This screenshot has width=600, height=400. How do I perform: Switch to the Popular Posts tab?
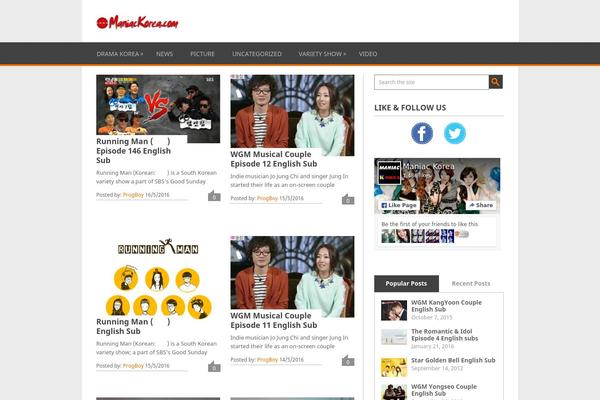coord(406,284)
